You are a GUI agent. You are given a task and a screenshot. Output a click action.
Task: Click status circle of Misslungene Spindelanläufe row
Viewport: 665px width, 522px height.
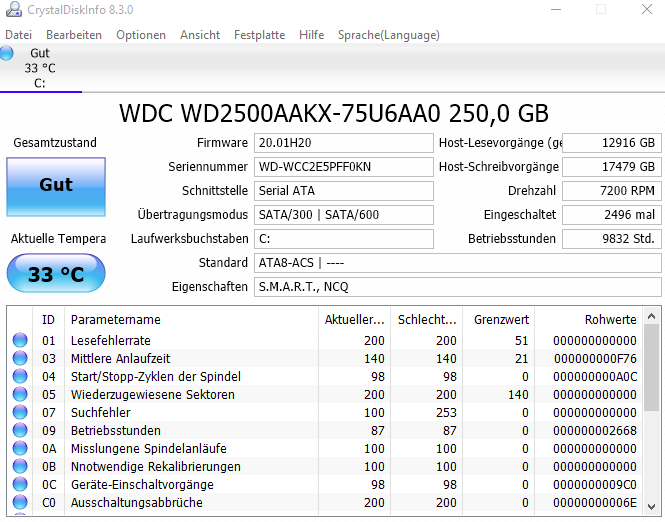[20, 448]
